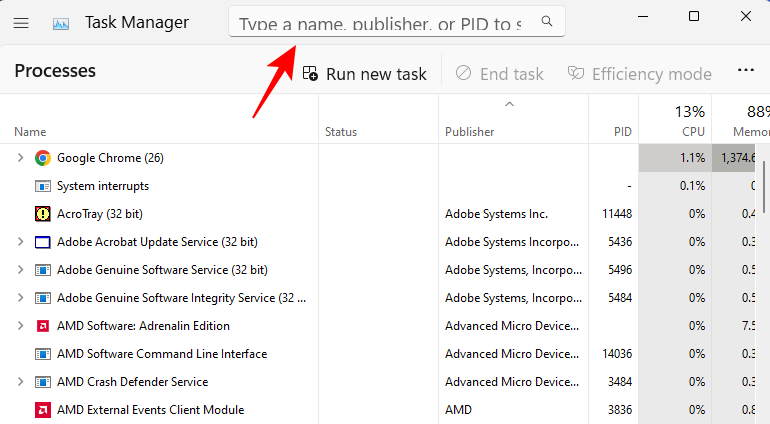Click the AcroTray yellow icon
This screenshot has width=770, height=424.
tap(43, 214)
